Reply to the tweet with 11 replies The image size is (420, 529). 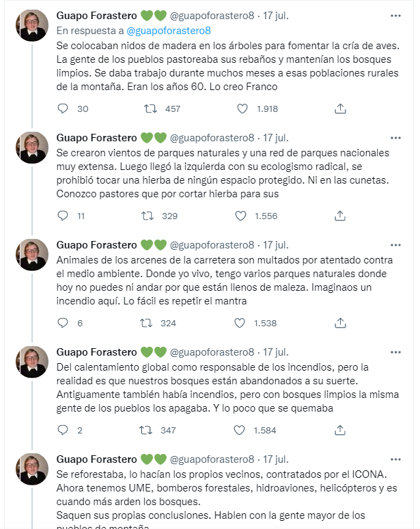click(64, 216)
